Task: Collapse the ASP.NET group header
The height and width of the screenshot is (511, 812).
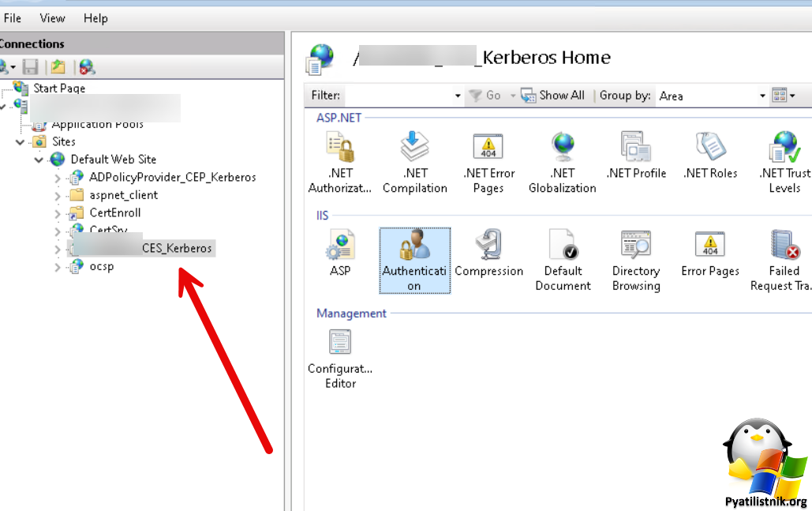Action: click(339, 118)
